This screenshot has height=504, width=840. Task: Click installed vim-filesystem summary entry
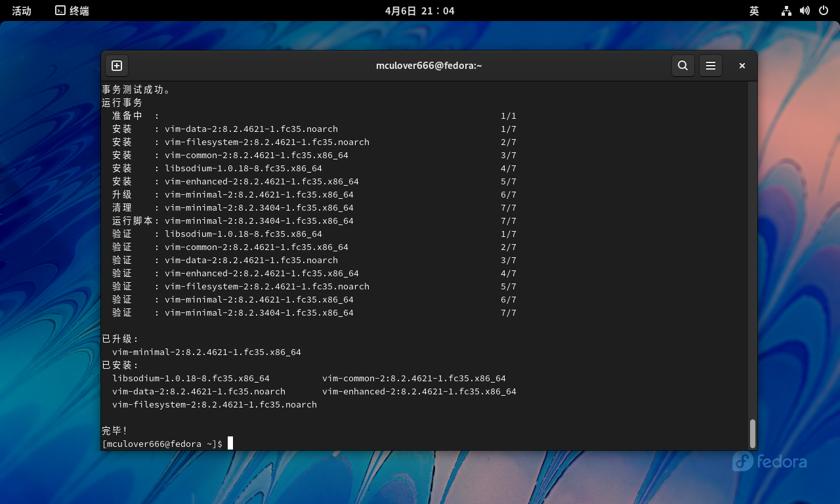point(215,404)
